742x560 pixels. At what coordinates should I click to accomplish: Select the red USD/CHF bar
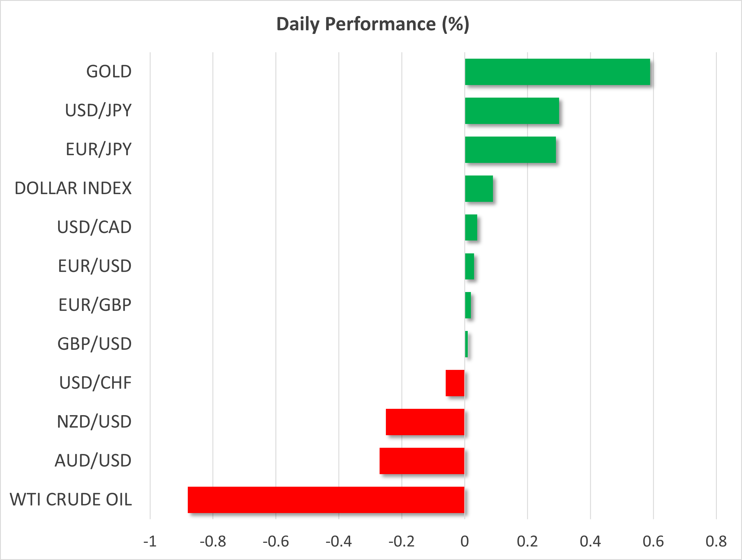(455, 383)
